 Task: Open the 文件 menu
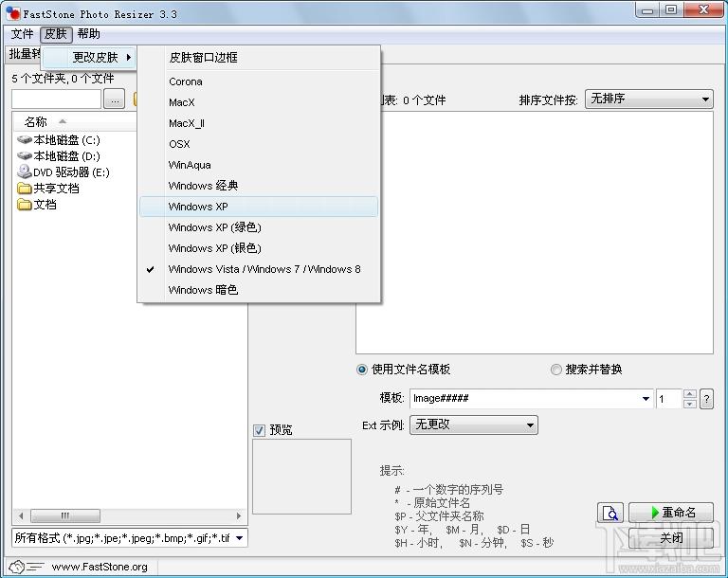pyautogui.click(x=22, y=34)
